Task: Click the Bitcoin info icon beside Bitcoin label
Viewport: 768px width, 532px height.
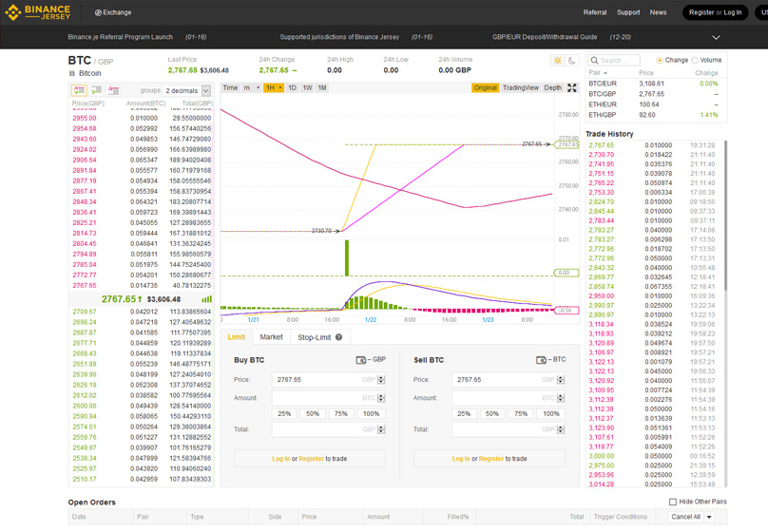Action: click(x=72, y=73)
